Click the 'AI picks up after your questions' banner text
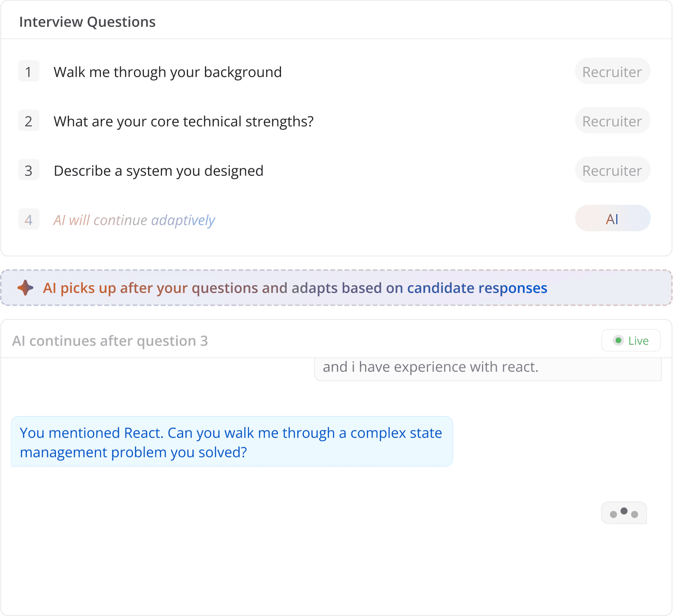This screenshot has width=673, height=616. point(295,288)
